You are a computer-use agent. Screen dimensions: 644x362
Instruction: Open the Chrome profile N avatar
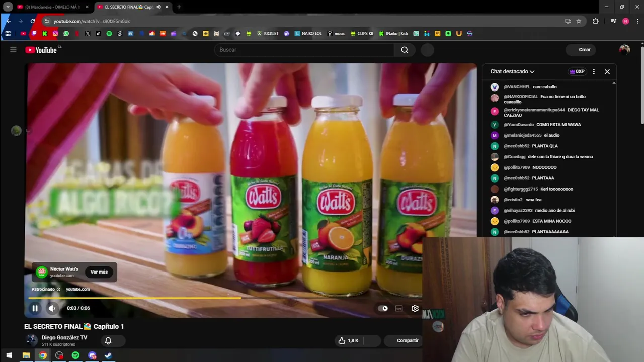coord(625,21)
